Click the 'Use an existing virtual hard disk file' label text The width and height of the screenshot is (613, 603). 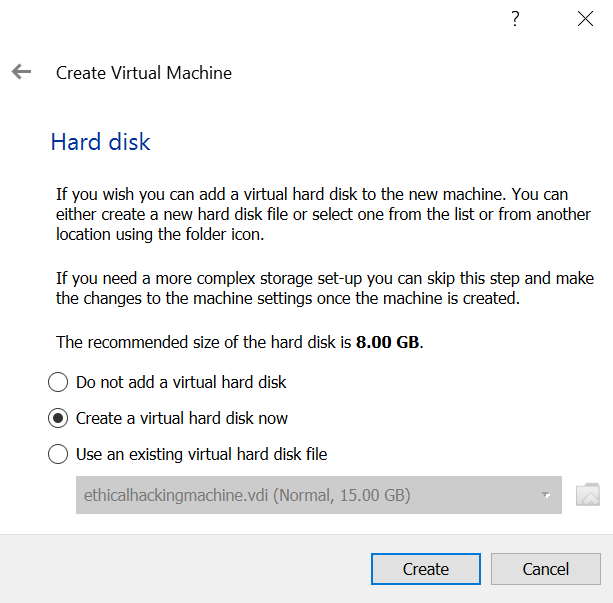coord(201,454)
